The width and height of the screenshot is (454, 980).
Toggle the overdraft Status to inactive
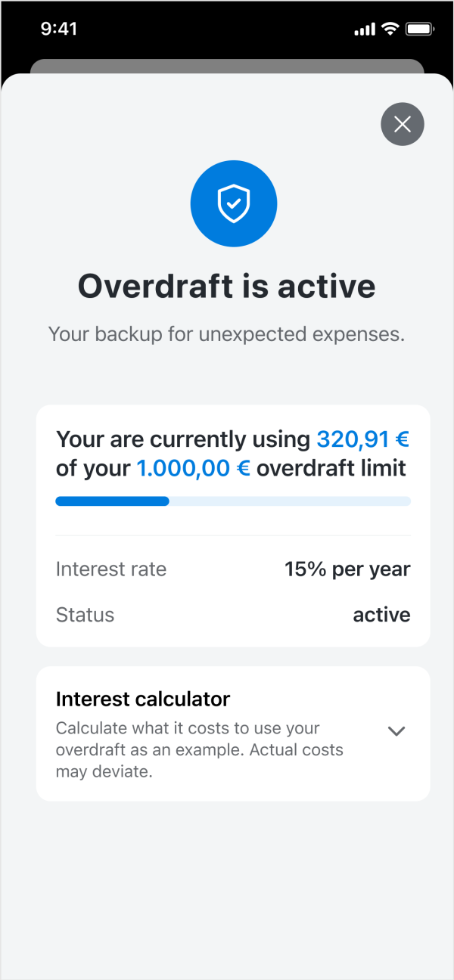(x=381, y=615)
